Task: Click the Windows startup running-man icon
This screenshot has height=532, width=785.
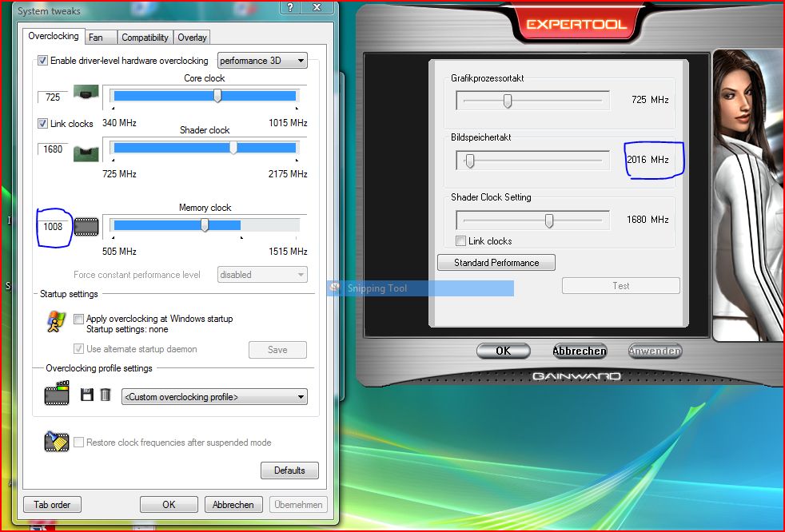Action: point(56,322)
